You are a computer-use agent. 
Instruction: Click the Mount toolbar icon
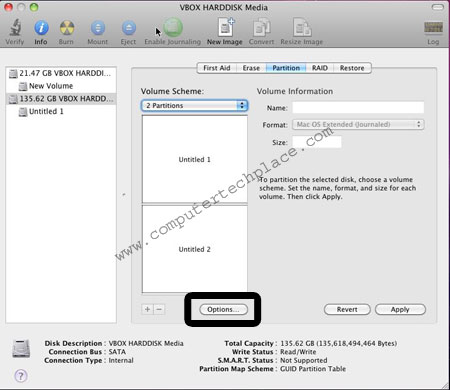(98, 28)
